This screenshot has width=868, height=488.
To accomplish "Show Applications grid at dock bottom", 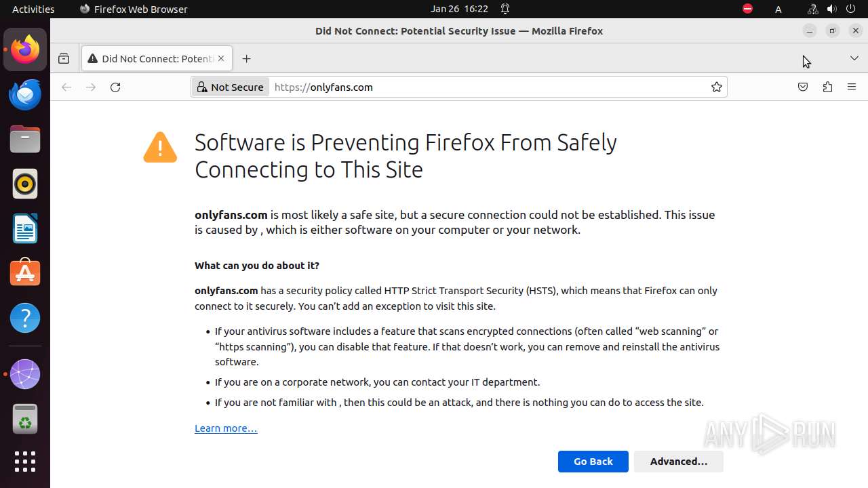I will pos(25,462).
